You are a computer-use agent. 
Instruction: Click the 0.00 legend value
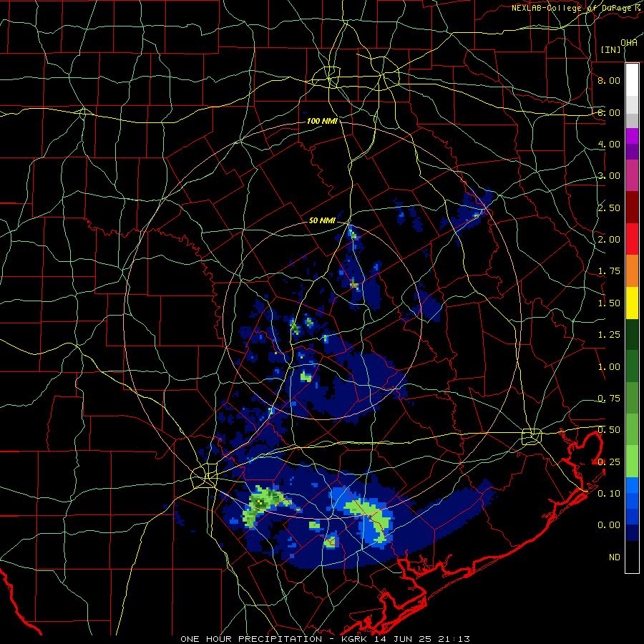coord(609,525)
